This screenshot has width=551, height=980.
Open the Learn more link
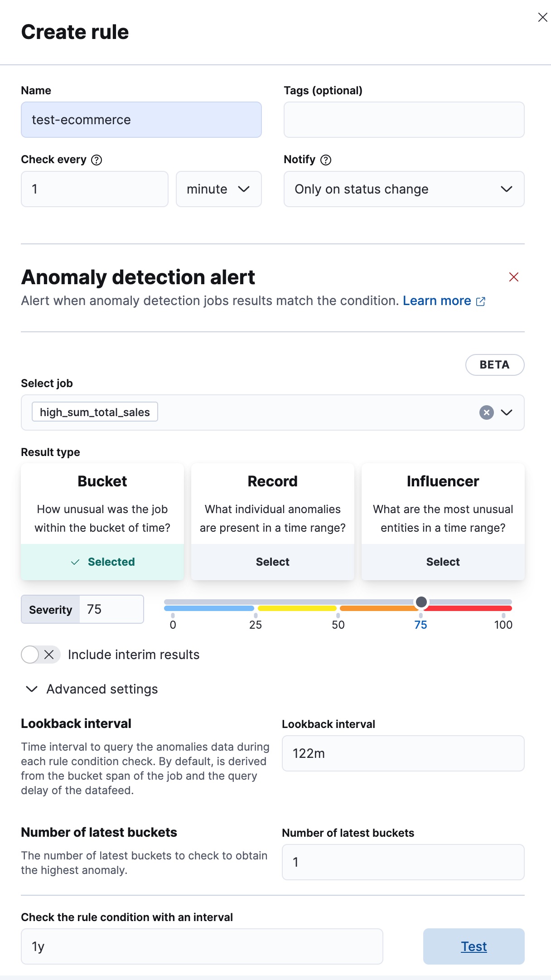coord(436,301)
